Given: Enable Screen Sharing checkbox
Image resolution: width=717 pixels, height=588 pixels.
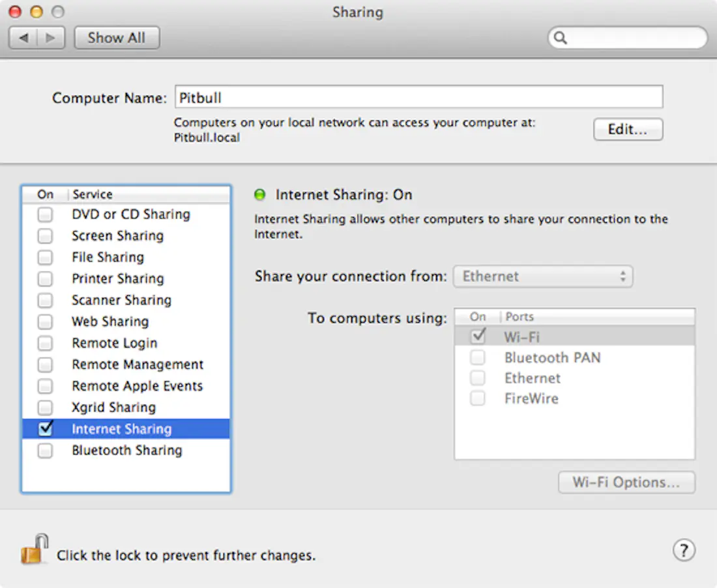Looking at the screenshot, I should point(45,235).
